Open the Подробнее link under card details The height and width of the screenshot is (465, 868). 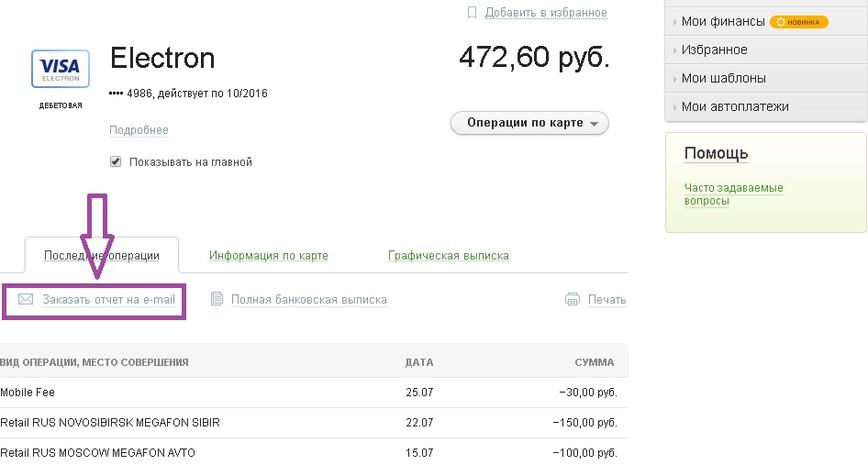tap(139, 130)
